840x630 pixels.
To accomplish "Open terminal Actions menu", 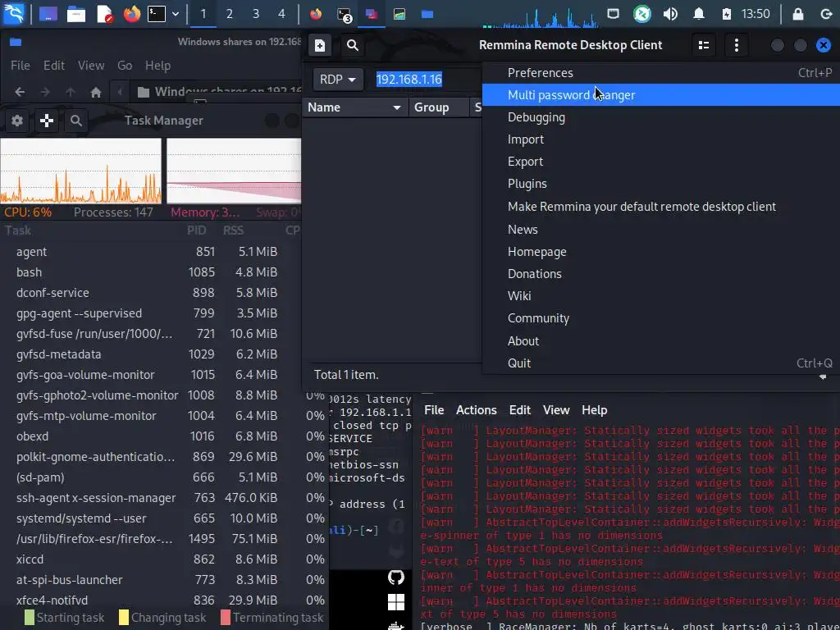I will 477,410.
